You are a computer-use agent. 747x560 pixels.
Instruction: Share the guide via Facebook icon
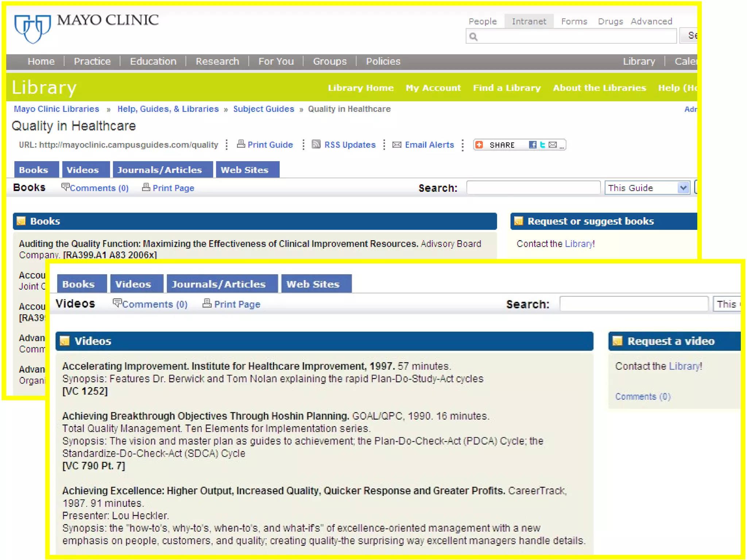(533, 145)
